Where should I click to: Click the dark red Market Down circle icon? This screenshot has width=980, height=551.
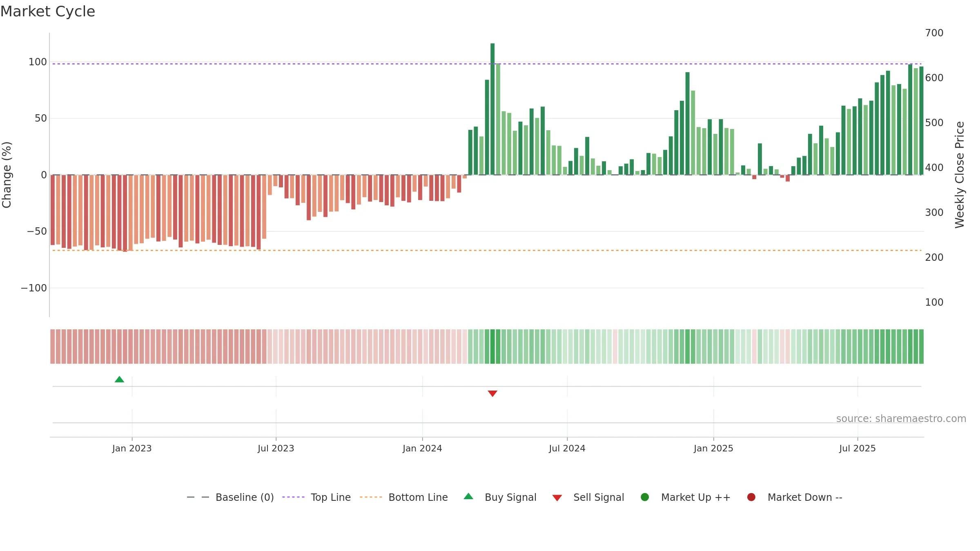pyautogui.click(x=751, y=497)
